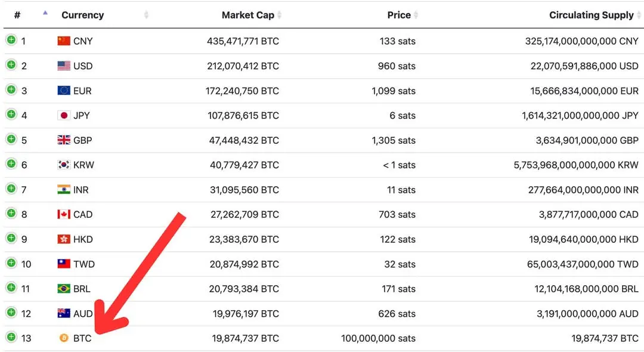This screenshot has height=352, width=644.
Task: Expand row 13 BTC green plus button
Action: click(x=11, y=337)
